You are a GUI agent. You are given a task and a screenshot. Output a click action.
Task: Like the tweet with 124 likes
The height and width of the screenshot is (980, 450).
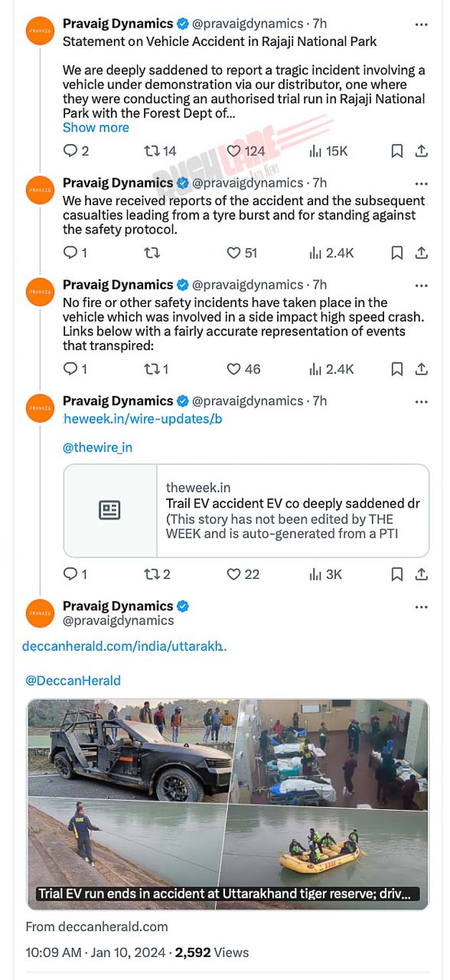coord(234,151)
